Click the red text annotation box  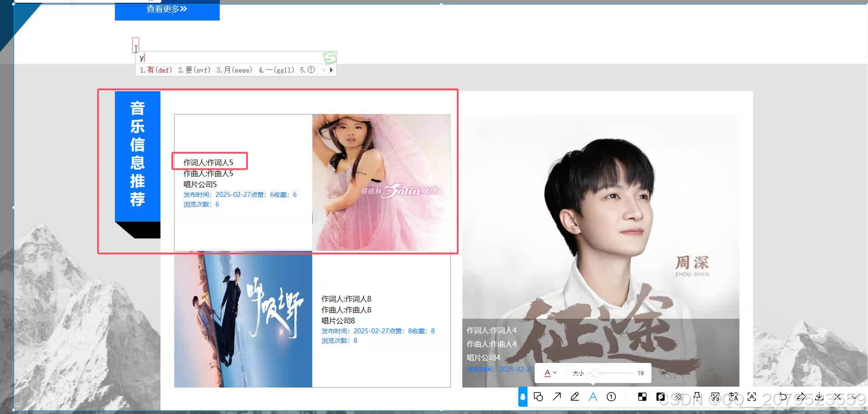point(135,45)
